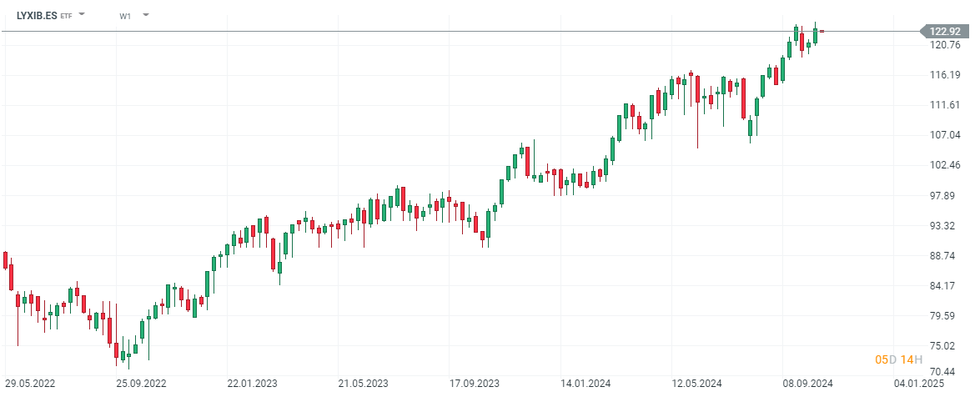This screenshot has width=980, height=397.
Task: Click the 22.01.2023 date axis label
Action: [x=253, y=383]
